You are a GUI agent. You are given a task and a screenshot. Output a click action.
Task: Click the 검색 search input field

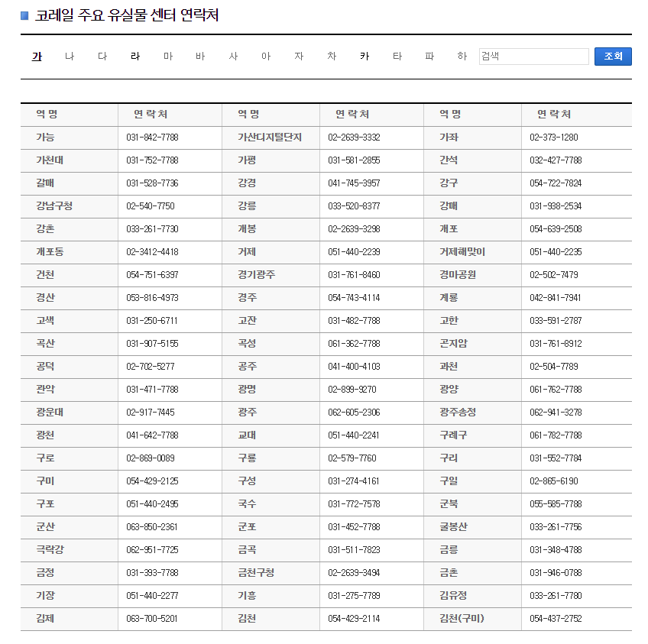click(533, 56)
